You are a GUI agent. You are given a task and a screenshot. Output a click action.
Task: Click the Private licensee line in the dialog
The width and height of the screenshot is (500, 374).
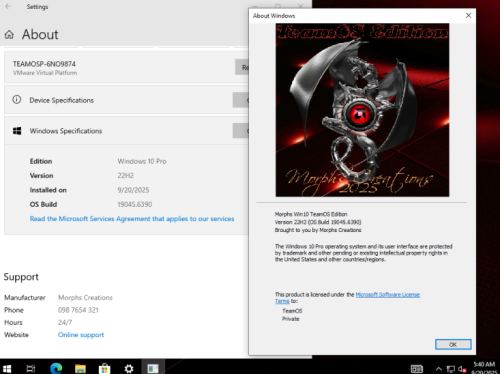point(291,319)
